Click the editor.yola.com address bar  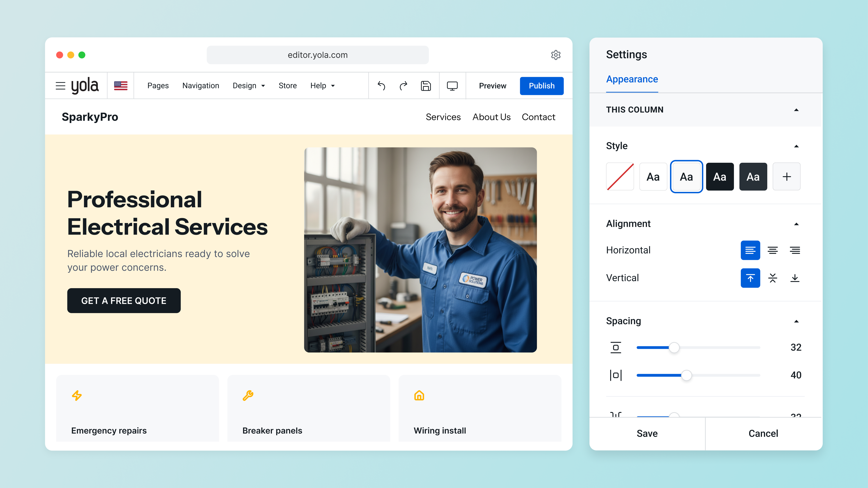click(x=317, y=55)
